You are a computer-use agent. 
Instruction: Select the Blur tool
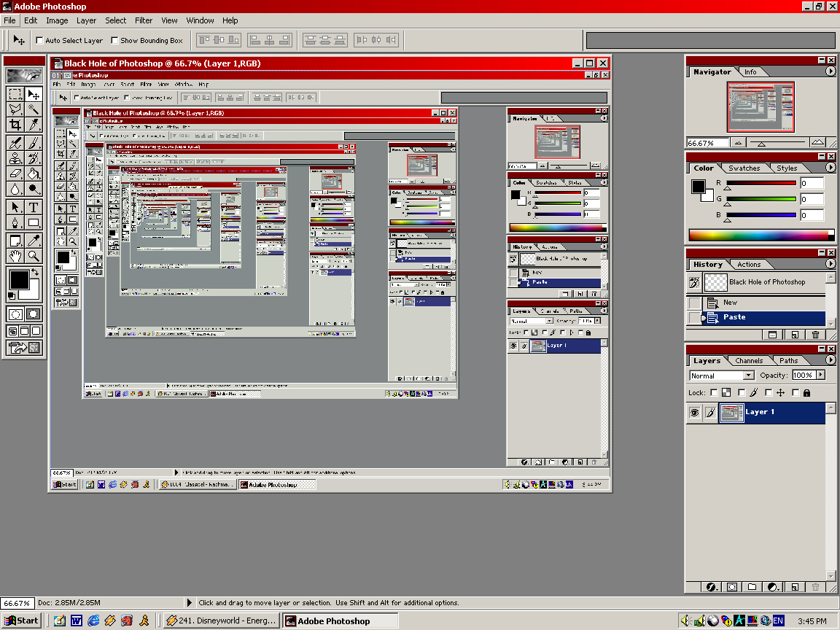tap(15, 189)
